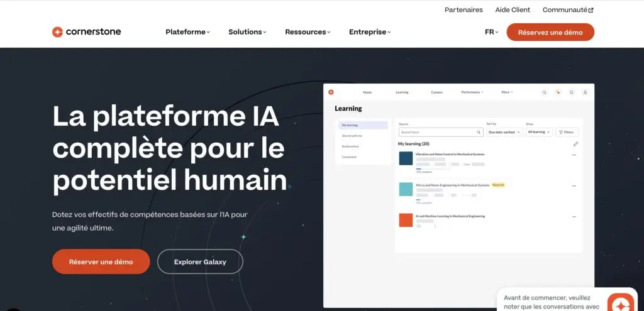Open the three-dot menu for Vibration and Noise Control
This screenshot has width=644, height=311.
574,155
